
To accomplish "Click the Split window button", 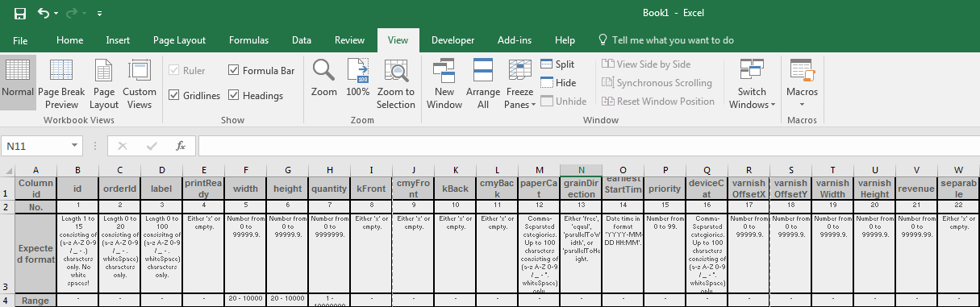I will [x=557, y=64].
